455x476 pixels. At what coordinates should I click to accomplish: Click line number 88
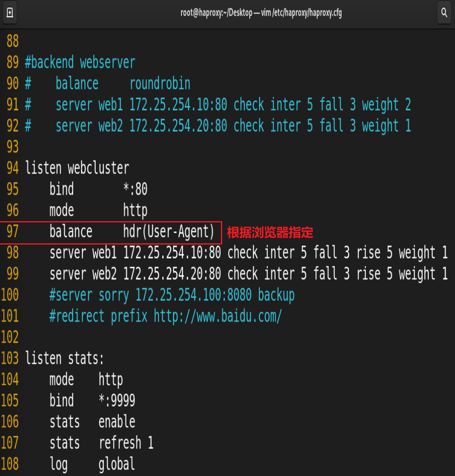coord(13,41)
